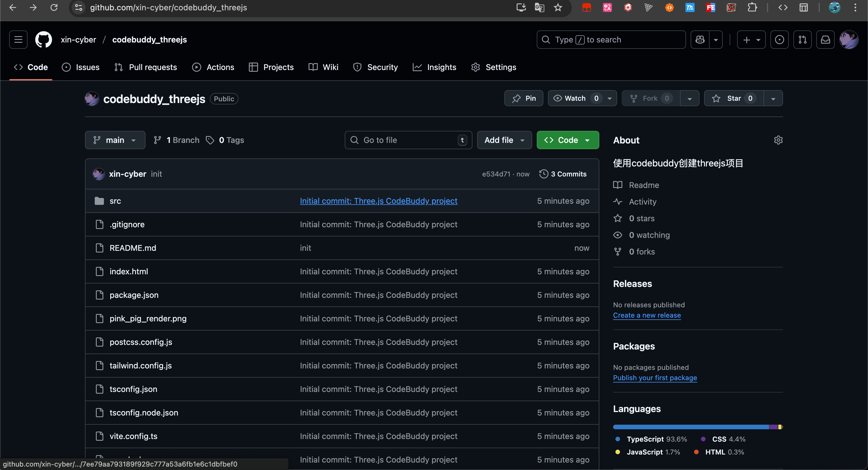Open the Security tab
868x470 pixels.
pyautogui.click(x=375, y=67)
